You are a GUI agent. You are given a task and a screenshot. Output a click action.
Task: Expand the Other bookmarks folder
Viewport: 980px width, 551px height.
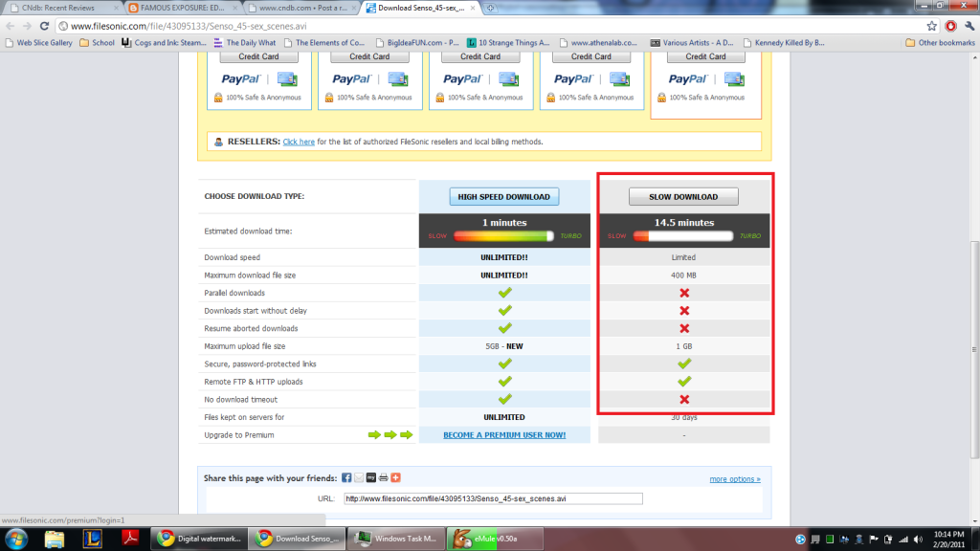940,43
